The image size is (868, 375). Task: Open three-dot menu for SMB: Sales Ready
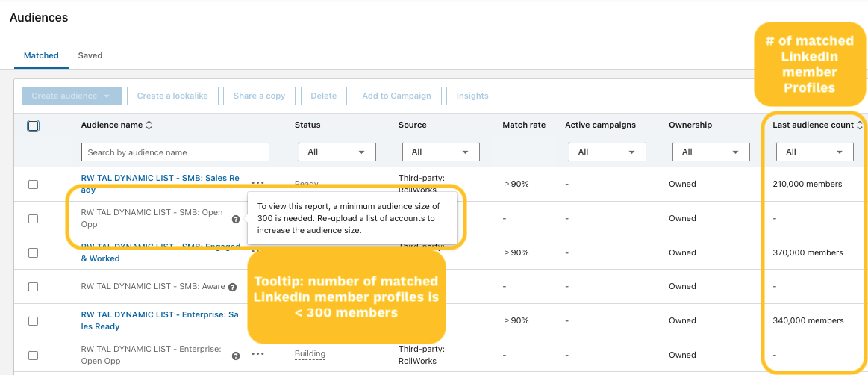258,182
